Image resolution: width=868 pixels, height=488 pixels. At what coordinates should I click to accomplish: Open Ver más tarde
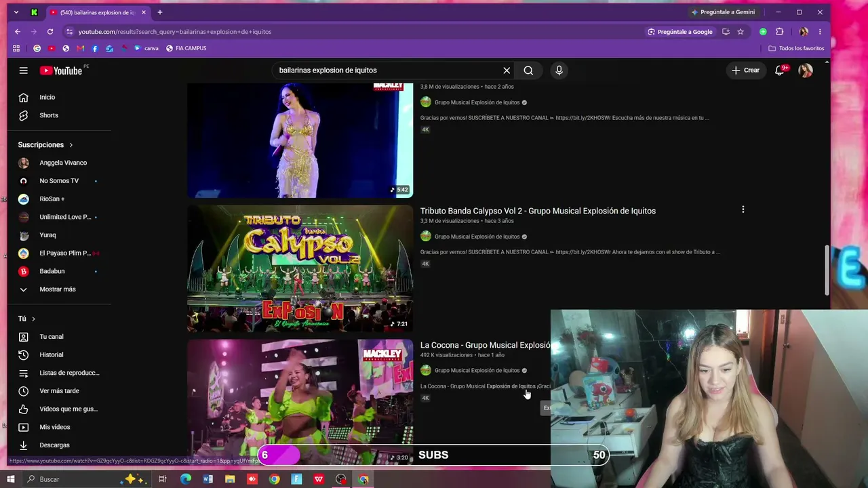point(58,391)
